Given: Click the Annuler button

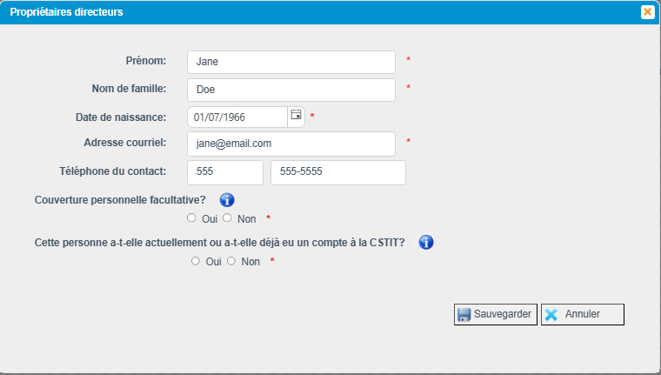Looking at the screenshot, I should click(x=583, y=314).
